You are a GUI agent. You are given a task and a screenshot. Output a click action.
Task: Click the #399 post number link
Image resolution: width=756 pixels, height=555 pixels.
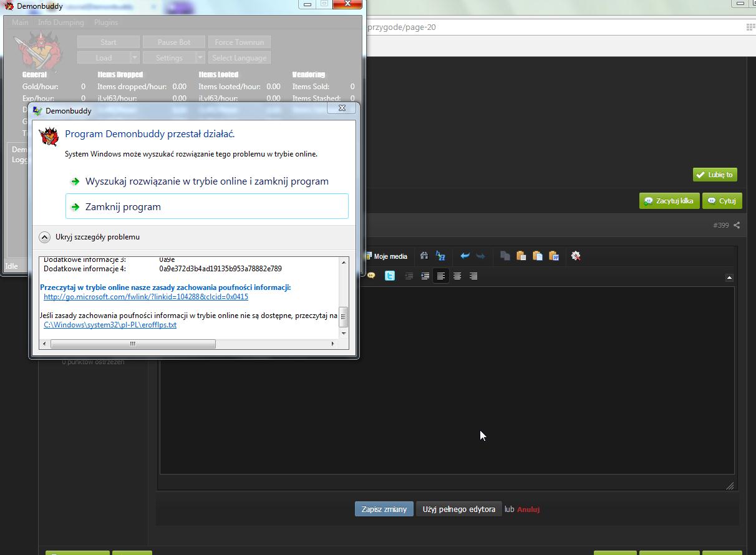pyautogui.click(x=721, y=225)
